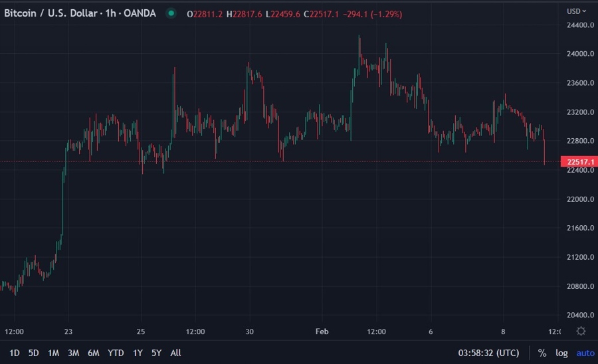Click the 24000.0 price axis label

581,54
